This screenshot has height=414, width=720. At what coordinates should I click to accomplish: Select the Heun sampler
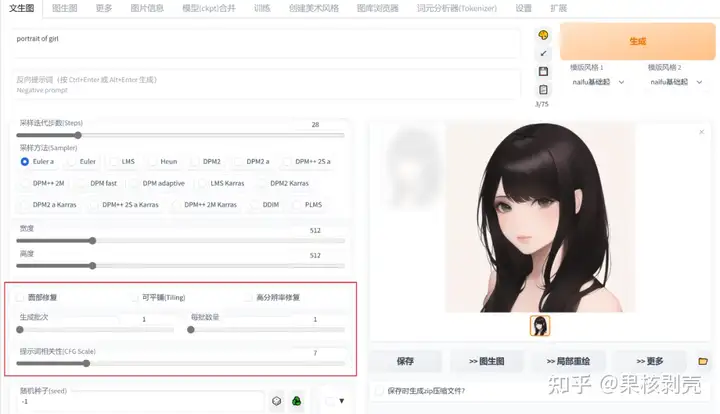coord(163,162)
